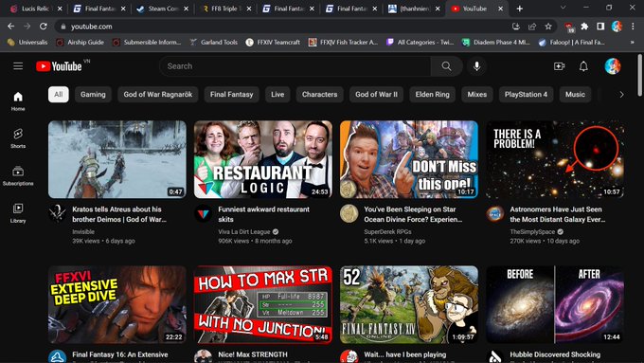Open the Don't Miss this one thumbnail
This screenshot has height=363, width=644.
[x=409, y=159]
